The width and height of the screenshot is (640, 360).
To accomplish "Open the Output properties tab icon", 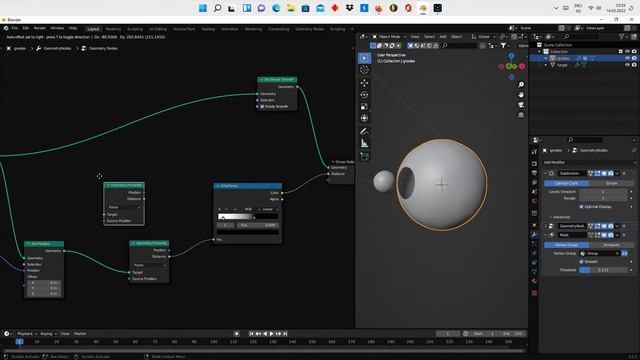I will tap(534, 173).
